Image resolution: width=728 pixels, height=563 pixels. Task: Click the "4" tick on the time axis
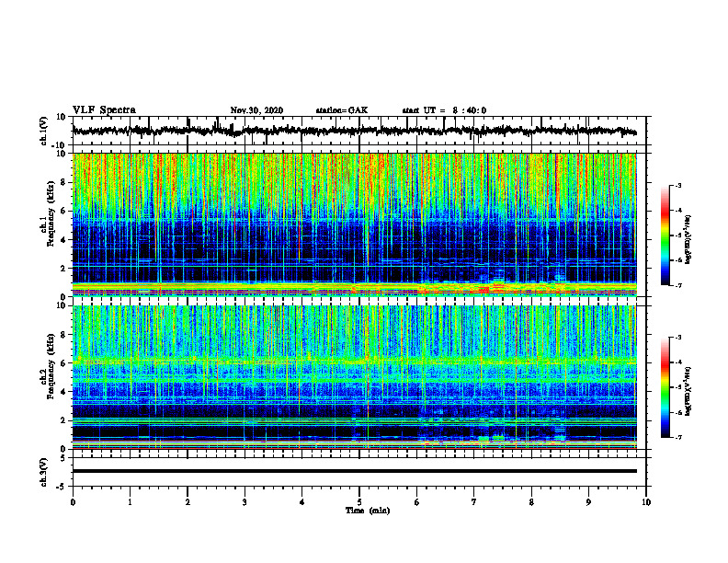(x=301, y=502)
